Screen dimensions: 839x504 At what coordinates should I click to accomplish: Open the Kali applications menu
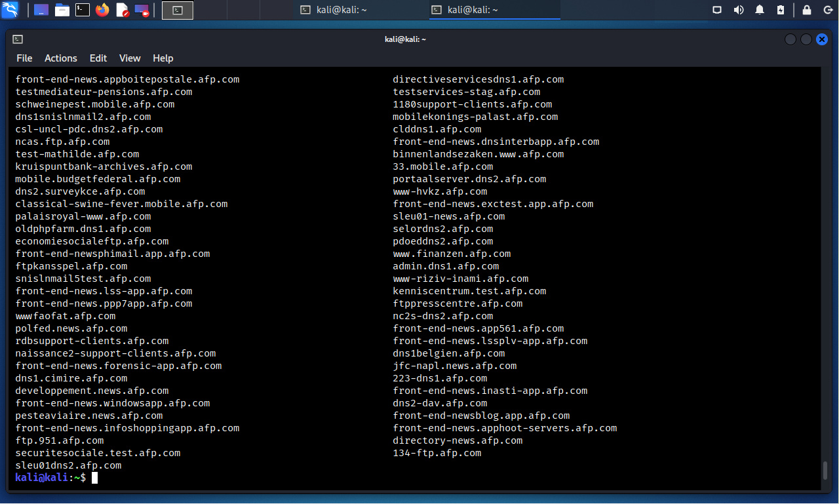click(10, 10)
